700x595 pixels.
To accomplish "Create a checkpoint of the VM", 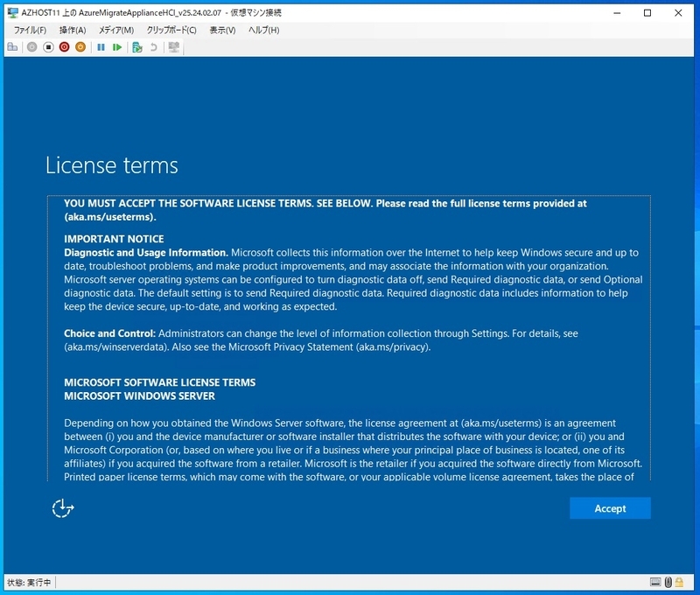I will click(x=137, y=47).
